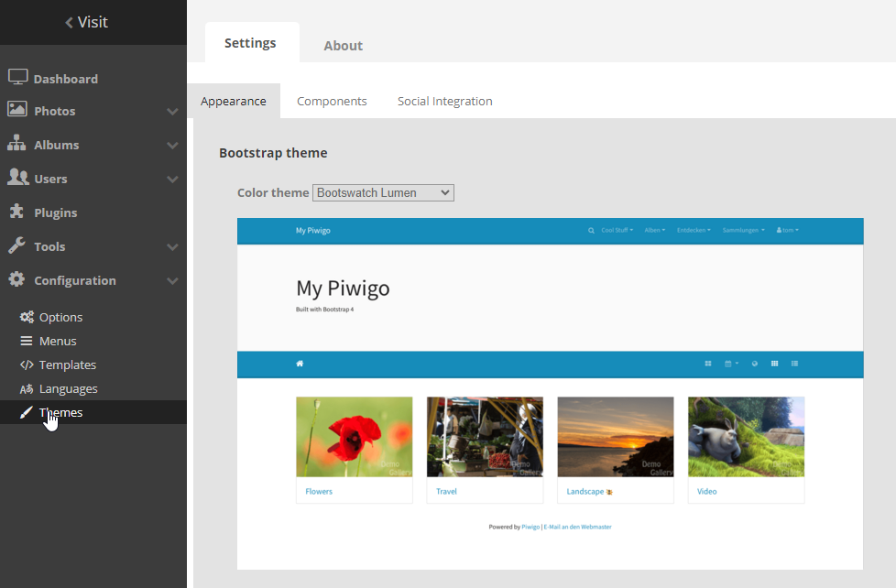Select the Social Integration sub-tab
Image resolution: width=896 pixels, height=588 pixels.
pos(444,101)
